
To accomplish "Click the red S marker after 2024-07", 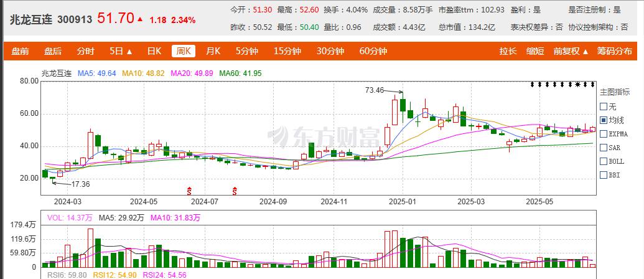I will (235, 191).
